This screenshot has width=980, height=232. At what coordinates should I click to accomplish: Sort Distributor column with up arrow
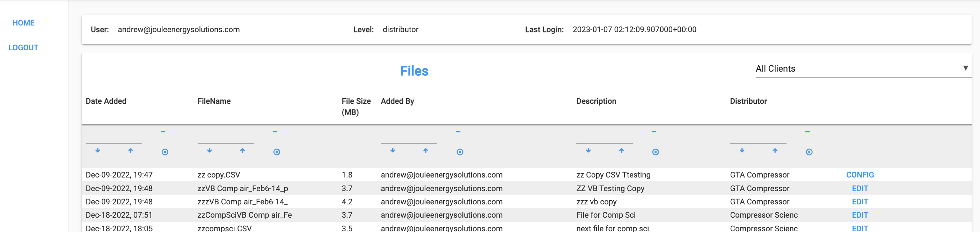pyautogui.click(x=775, y=151)
